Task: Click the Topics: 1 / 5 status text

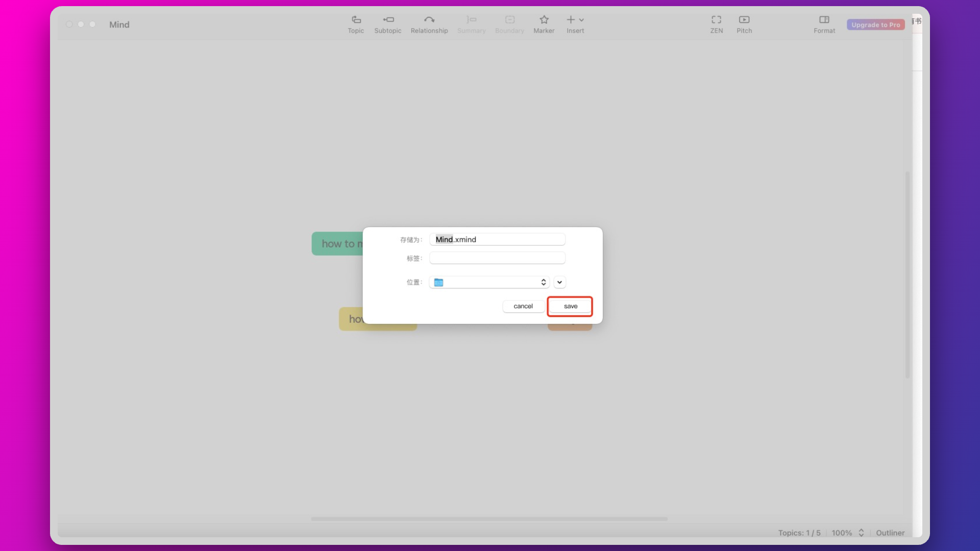Action: pos(799,533)
